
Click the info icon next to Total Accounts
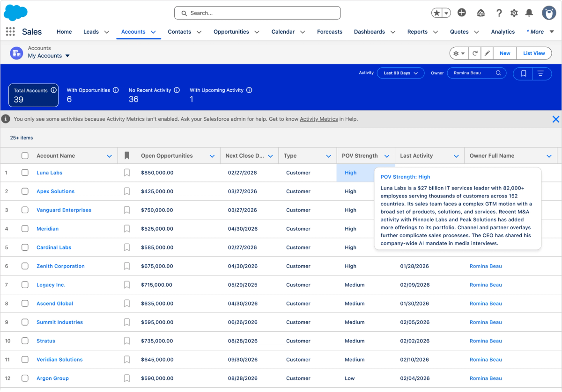coord(53,90)
